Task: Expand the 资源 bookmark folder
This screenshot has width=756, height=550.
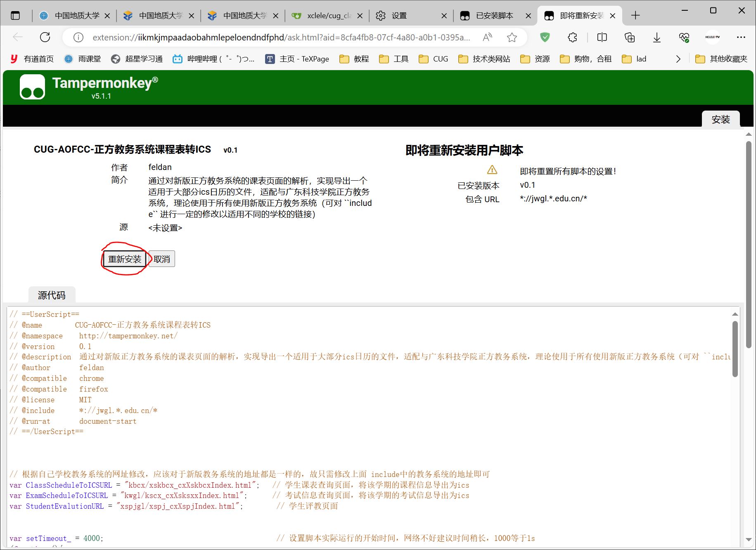Action: pos(535,59)
